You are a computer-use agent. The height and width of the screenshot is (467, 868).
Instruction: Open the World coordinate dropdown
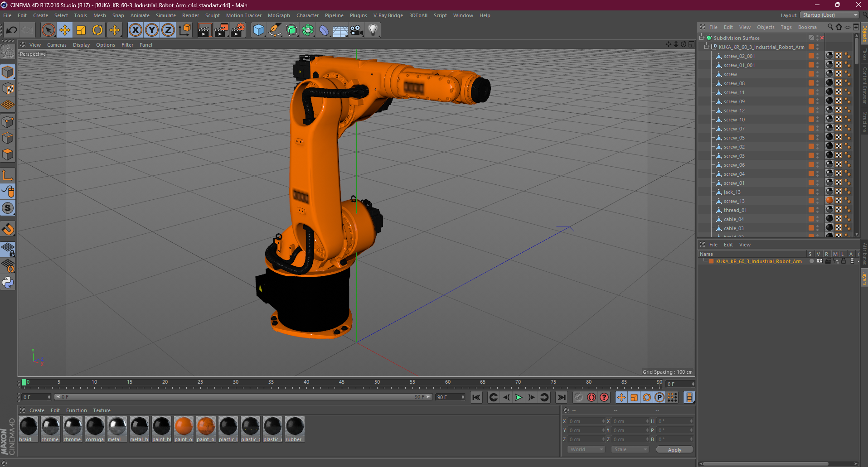pyautogui.click(x=586, y=449)
